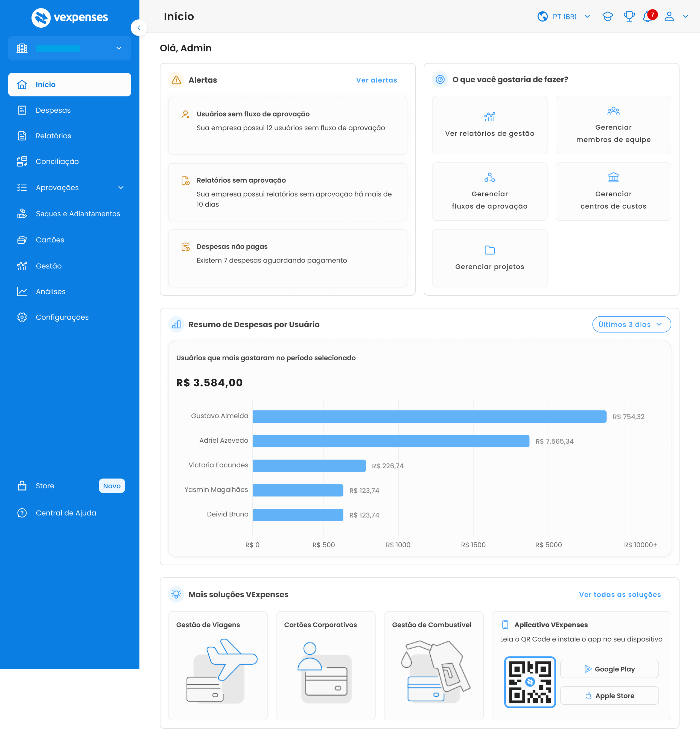Open Relatórios in the sidebar

(x=70, y=136)
